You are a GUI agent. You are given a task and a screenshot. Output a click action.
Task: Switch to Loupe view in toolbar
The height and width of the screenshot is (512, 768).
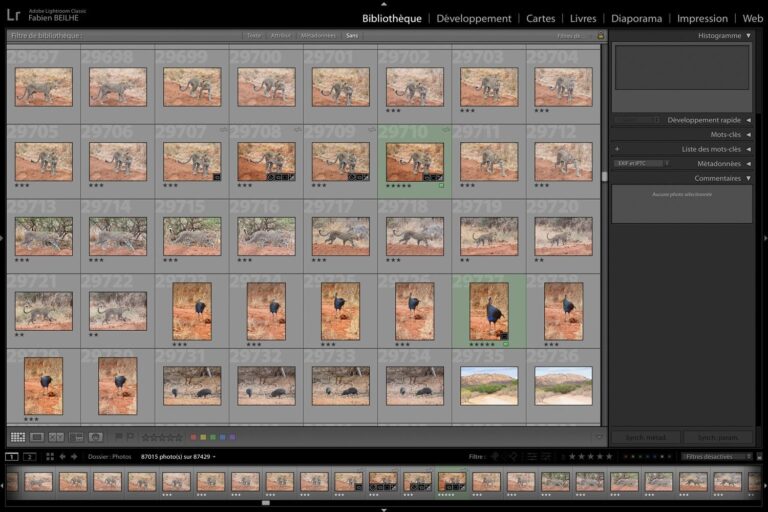[x=37, y=437]
